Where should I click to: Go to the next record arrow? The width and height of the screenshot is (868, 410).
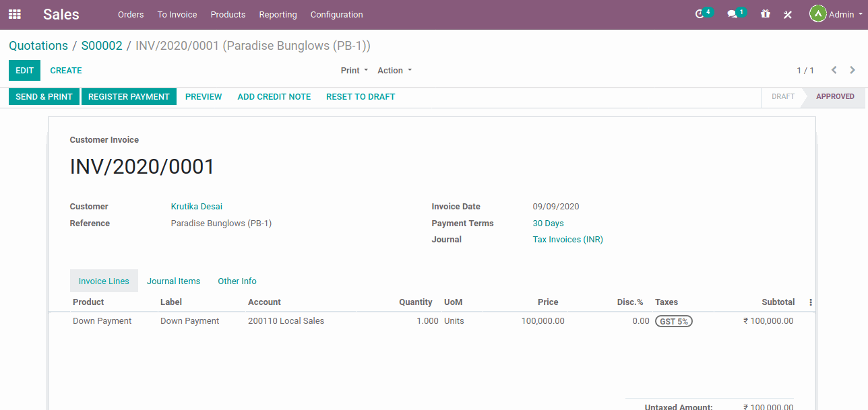tap(852, 70)
